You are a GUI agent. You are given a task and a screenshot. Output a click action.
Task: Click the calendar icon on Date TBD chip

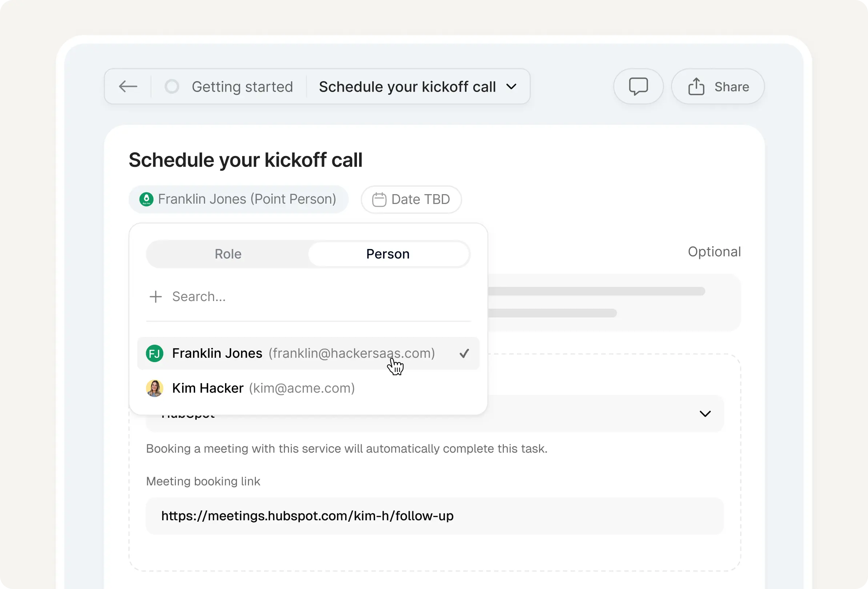coord(379,200)
